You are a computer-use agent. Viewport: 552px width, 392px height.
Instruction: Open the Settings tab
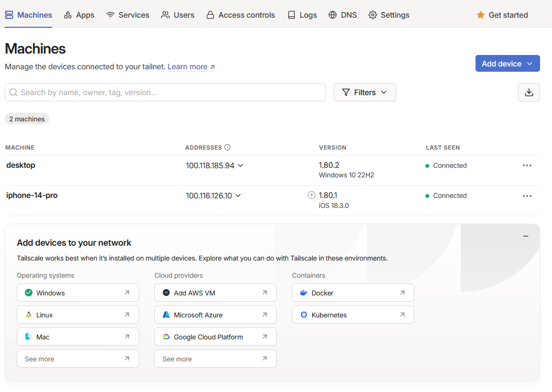tap(389, 15)
